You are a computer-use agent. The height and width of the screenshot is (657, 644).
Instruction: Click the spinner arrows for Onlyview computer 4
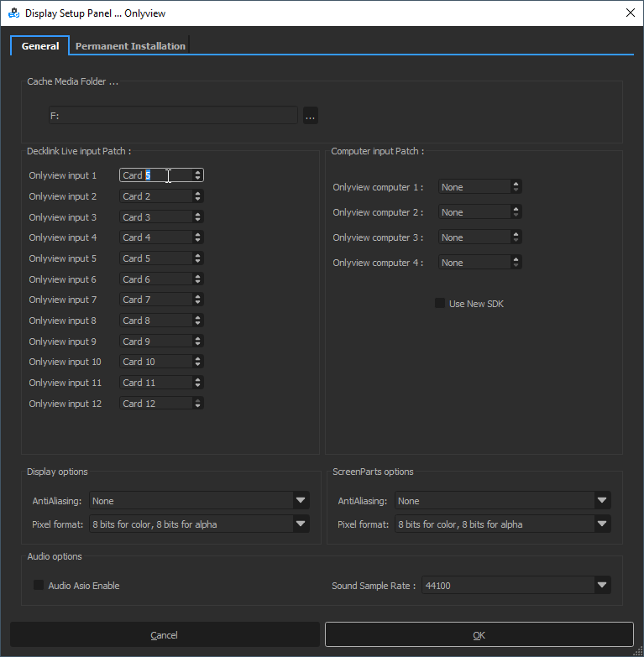tap(516, 263)
